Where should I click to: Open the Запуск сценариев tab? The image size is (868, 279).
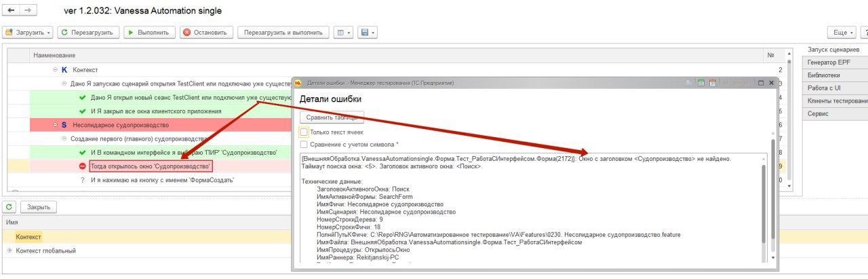(x=834, y=50)
